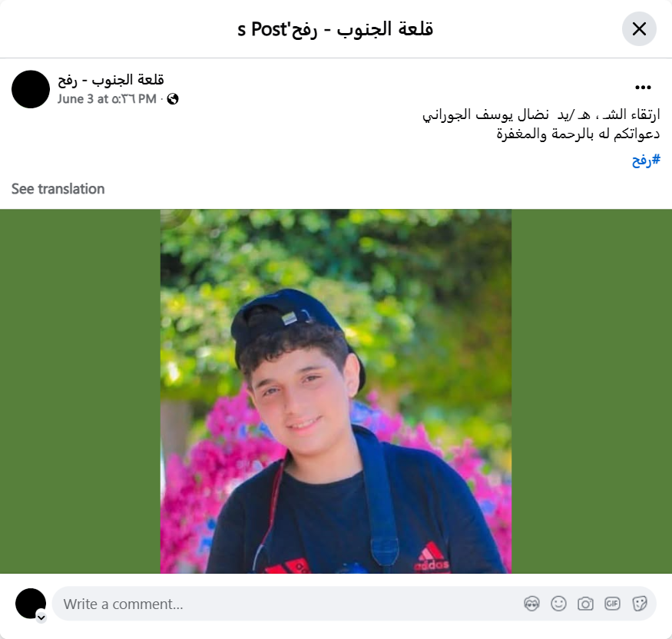This screenshot has width=672, height=639.
Task: Open the post photo of the boy
Action: [336, 391]
